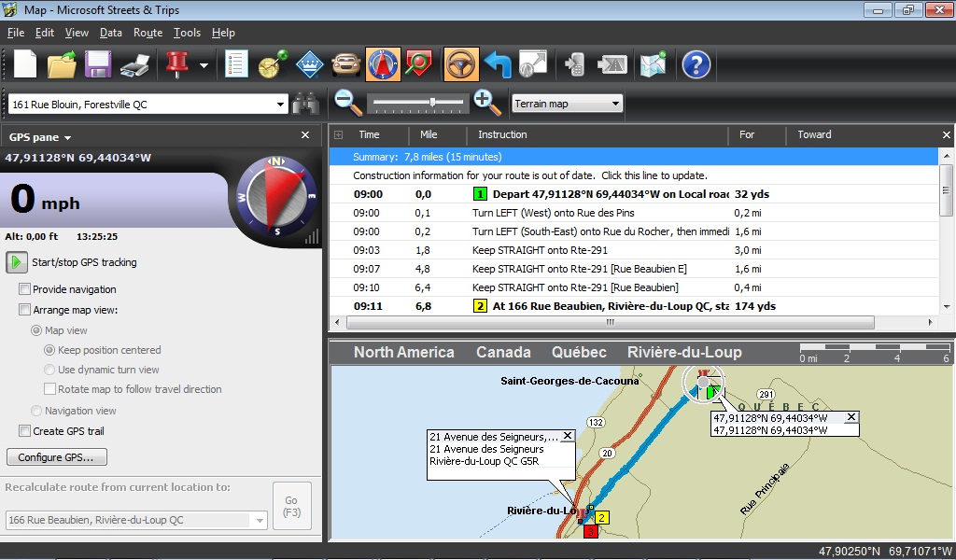Click the directions vertical scrollbar down arrow
The height and width of the screenshot is (560, 956).
pos(947,306)
